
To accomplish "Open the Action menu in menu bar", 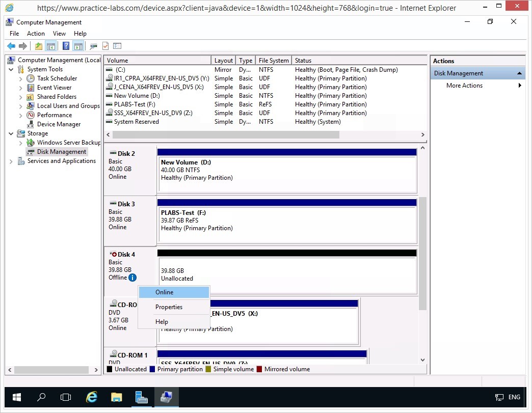I will pyautogui.click(x=36, y=34).
